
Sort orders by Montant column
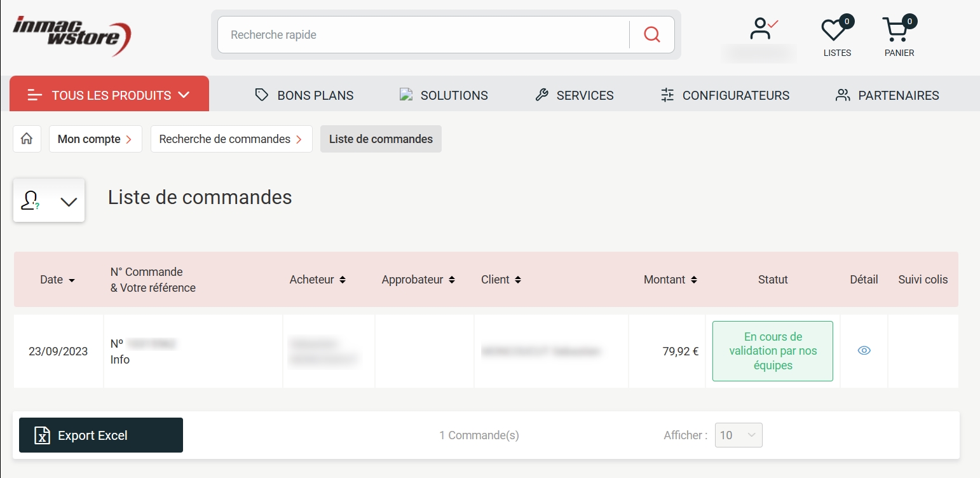[x=670, y=280]
